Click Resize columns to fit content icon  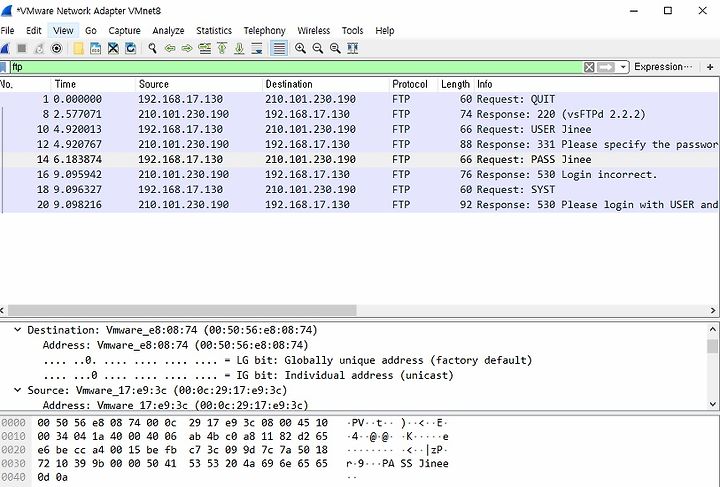353,48
